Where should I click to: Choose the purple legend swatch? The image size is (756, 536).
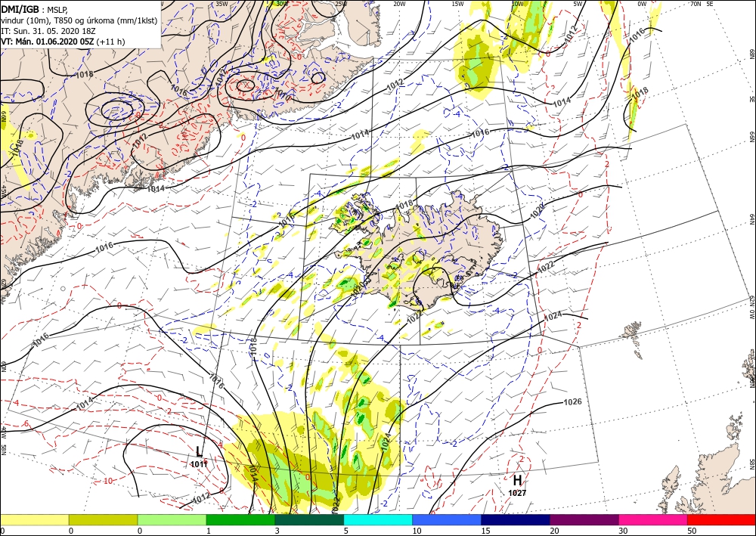[584, 519]
